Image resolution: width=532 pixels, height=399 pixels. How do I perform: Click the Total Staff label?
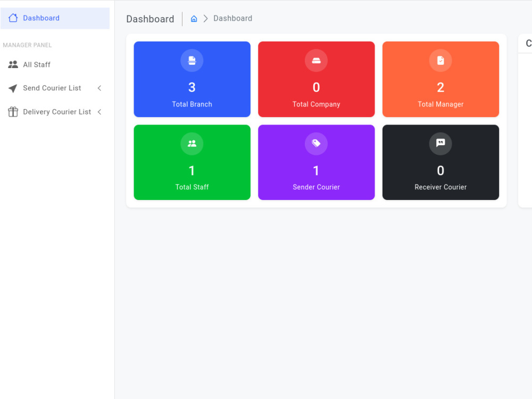[x=192, y=187]
